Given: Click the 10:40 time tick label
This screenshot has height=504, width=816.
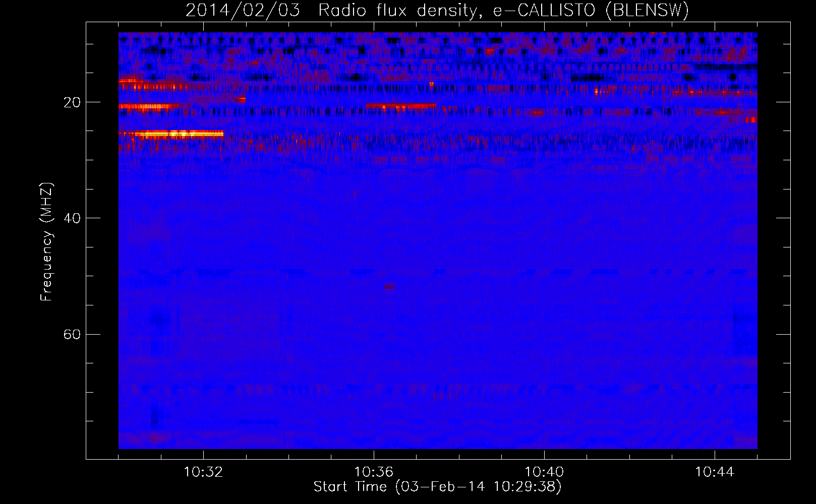Looking at the screenshot, I should [x=544, y=472].
